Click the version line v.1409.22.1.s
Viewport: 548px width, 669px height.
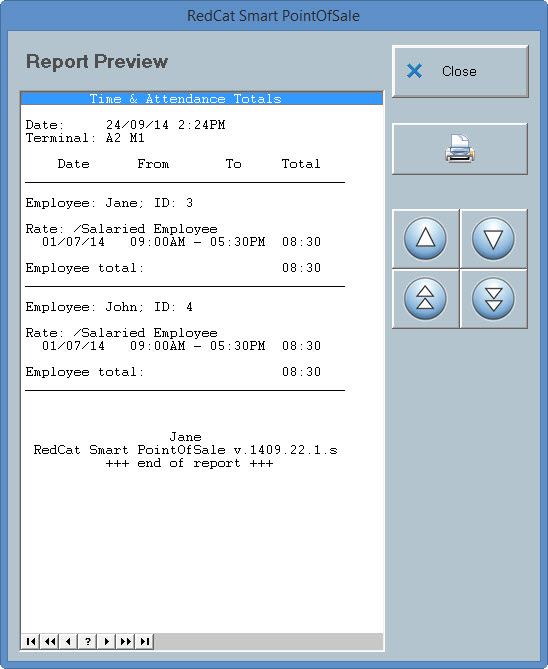click(185, 450)
